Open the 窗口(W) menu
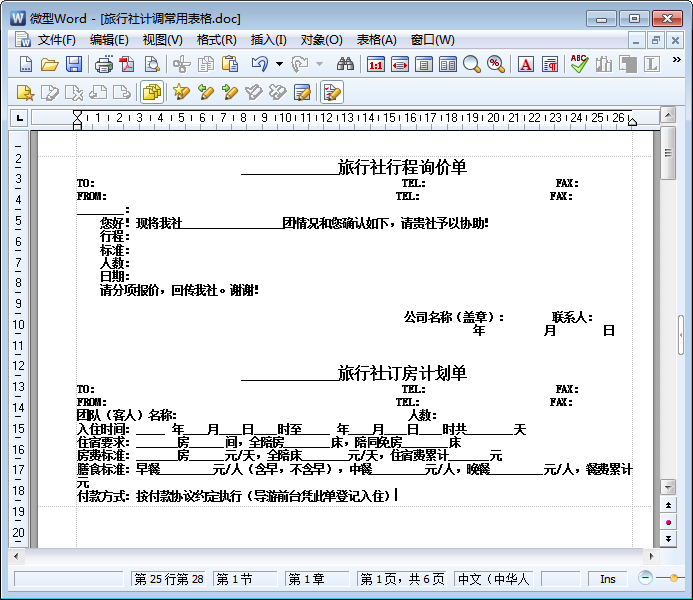The image size is (693, 600). tap(432, 40)
